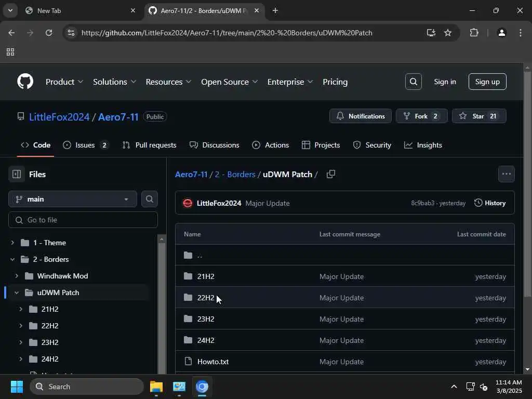Click the Notifications button
The image size is (532, 399).
[361, 116]
